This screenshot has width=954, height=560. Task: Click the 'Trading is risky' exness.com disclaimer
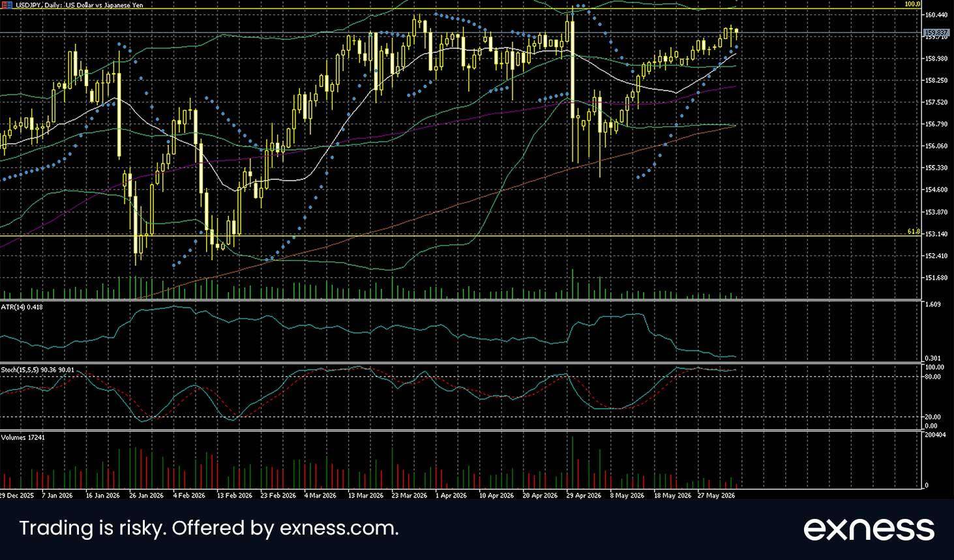(209, 528)
